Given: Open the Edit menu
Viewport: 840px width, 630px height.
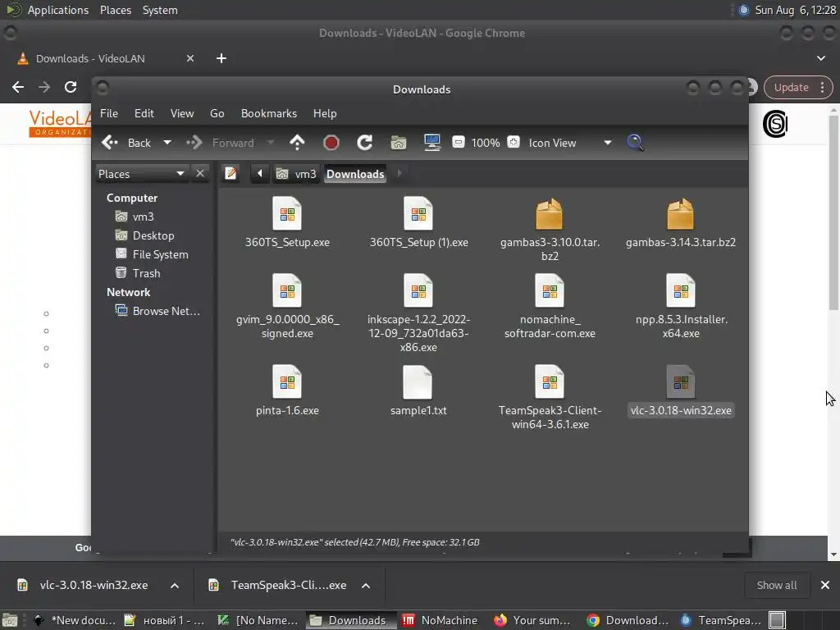Looking at the screenshot, I should click(144, 113).
